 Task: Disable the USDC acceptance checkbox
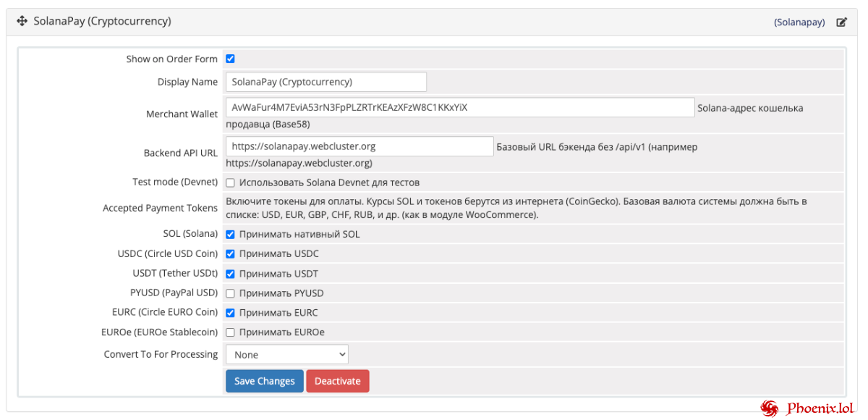(230, 254)
